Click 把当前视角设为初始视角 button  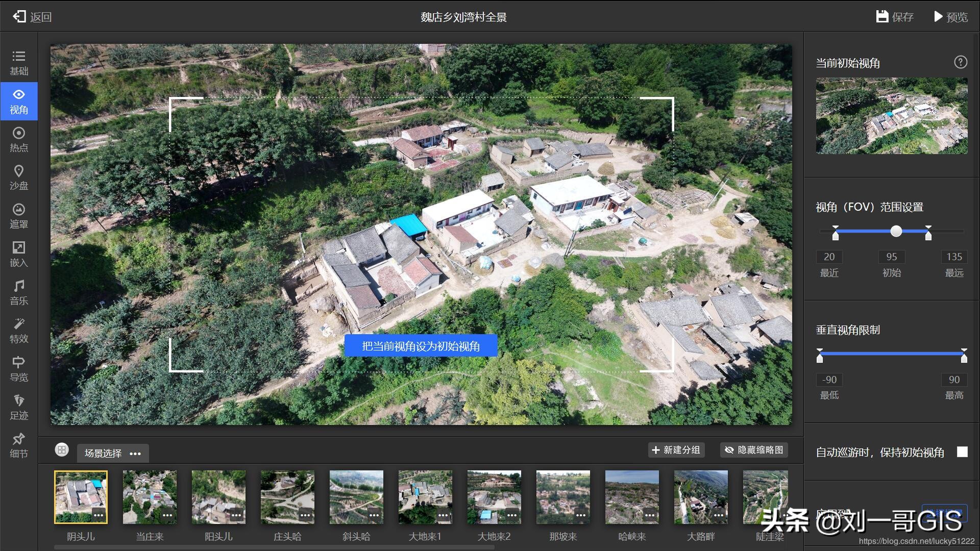pos(421,346)
